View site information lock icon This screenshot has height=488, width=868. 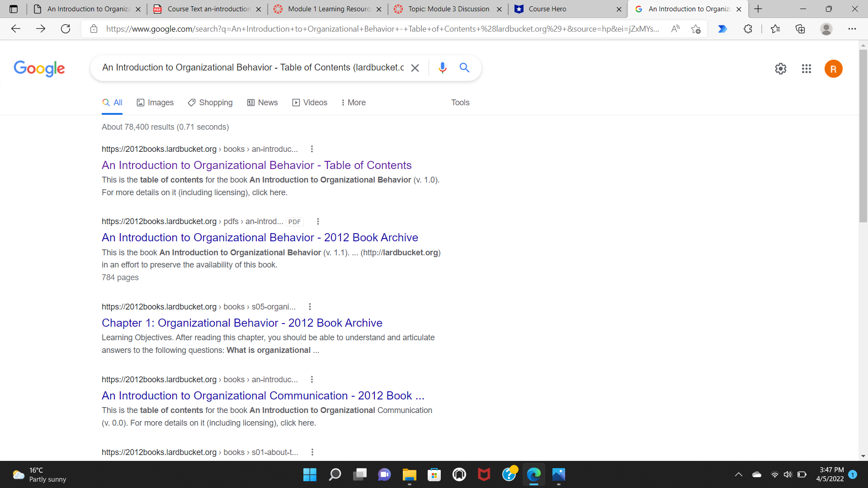pyautogui.click(x=94, y=29)
